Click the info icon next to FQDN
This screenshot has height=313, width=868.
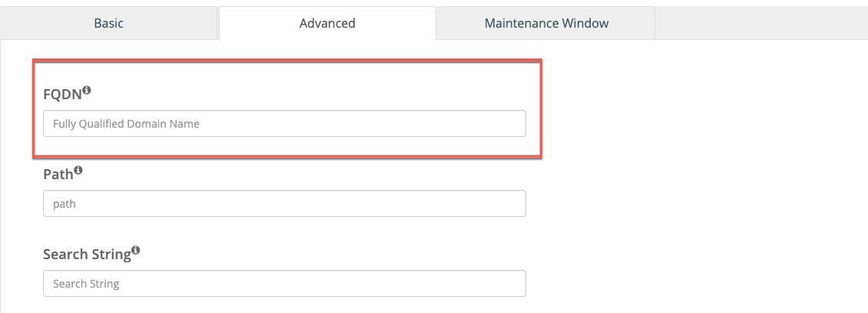point(86,90)
